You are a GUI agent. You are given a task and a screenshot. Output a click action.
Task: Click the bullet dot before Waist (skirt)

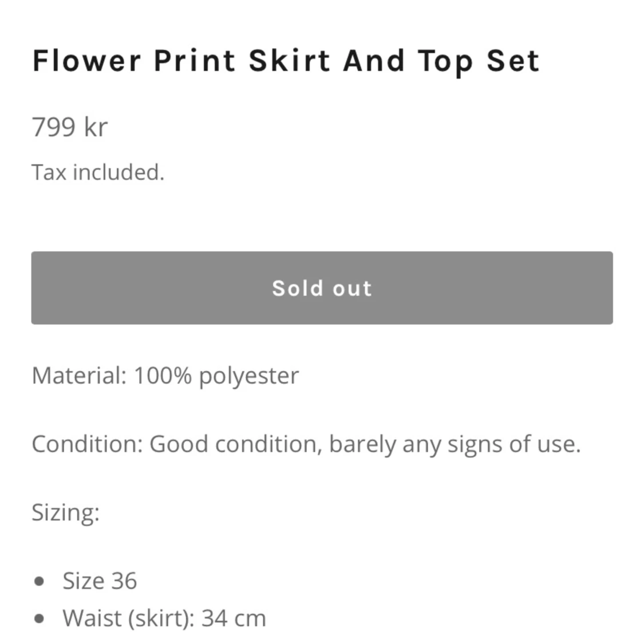[x=39, y=619]
